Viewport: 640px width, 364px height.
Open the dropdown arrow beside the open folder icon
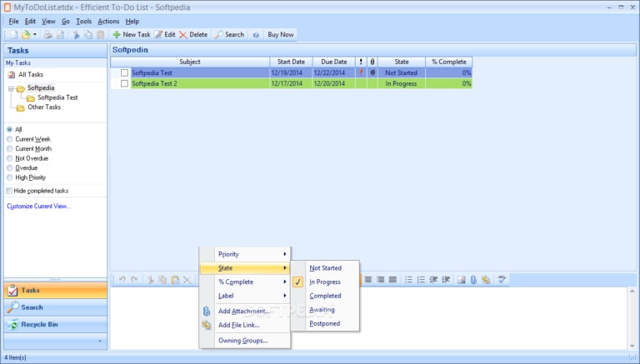click(35, 35)
